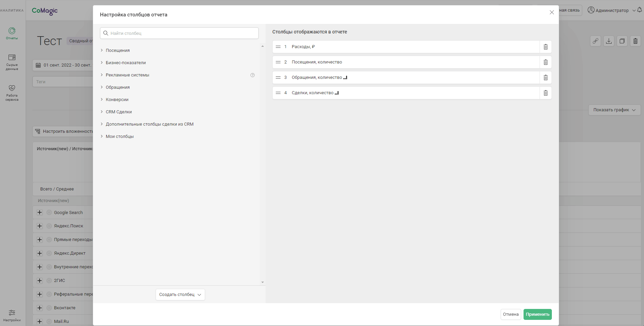The height and width of the screenshot is (326, 644).
Task: Delete the Расходы column with its trash icon
Action: click(545, 47)
